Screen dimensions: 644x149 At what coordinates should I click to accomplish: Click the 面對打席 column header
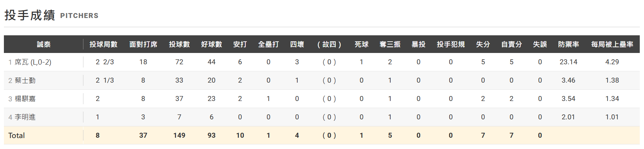143,44
